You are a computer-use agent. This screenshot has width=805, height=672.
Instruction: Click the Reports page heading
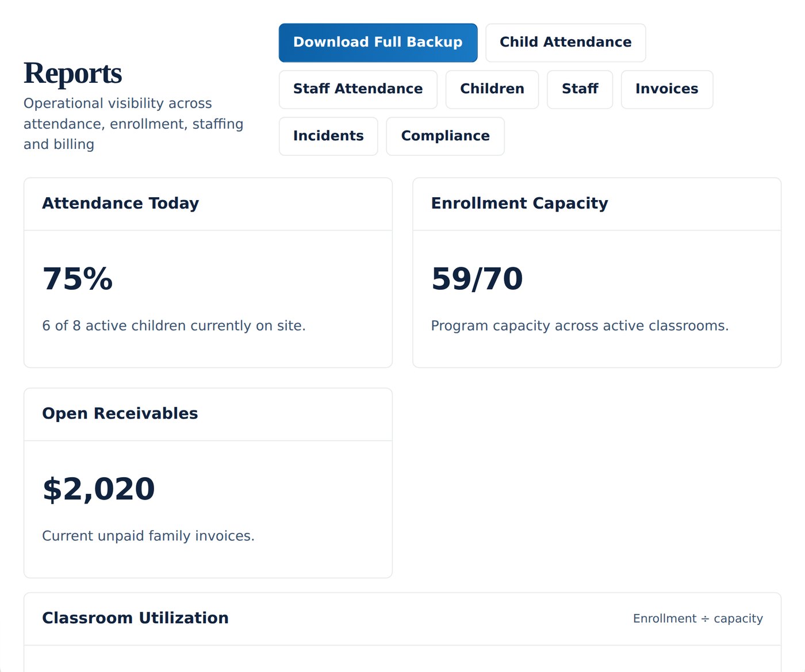click(72, 74)
